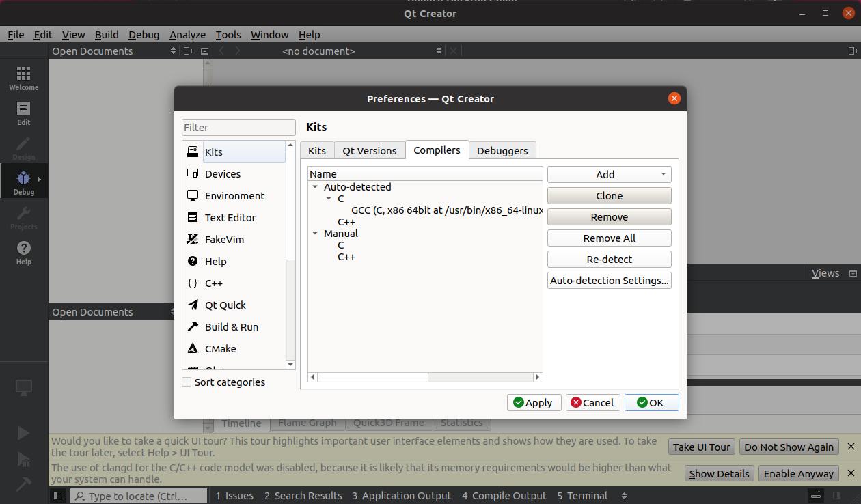
Task: Switch to Edit mode in sidebar
Action: pyautogui.click(x=23, y=113)
